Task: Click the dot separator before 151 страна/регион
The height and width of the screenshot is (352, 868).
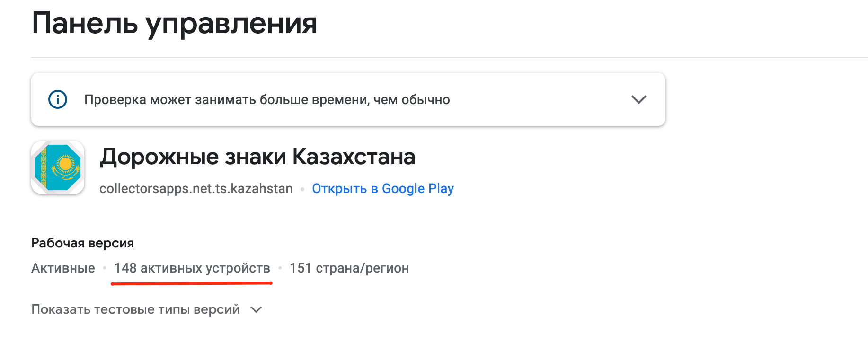Action: pyautogui.click(x=280, y=268)
